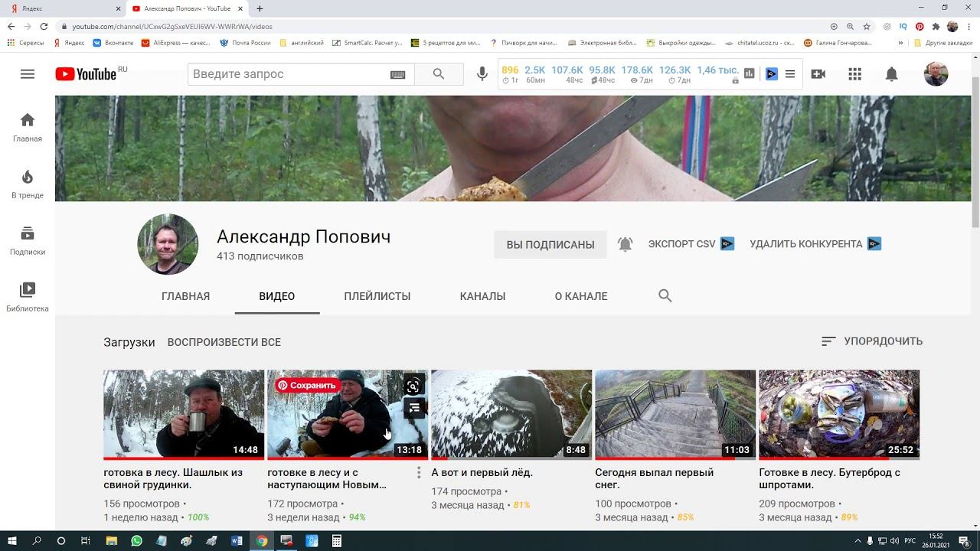Image resolution: width=980 pixels, height=551 pixels.
Task: Select the ВИДЕО channel tab
Action: pyautogui.click(x=277, y=296)
